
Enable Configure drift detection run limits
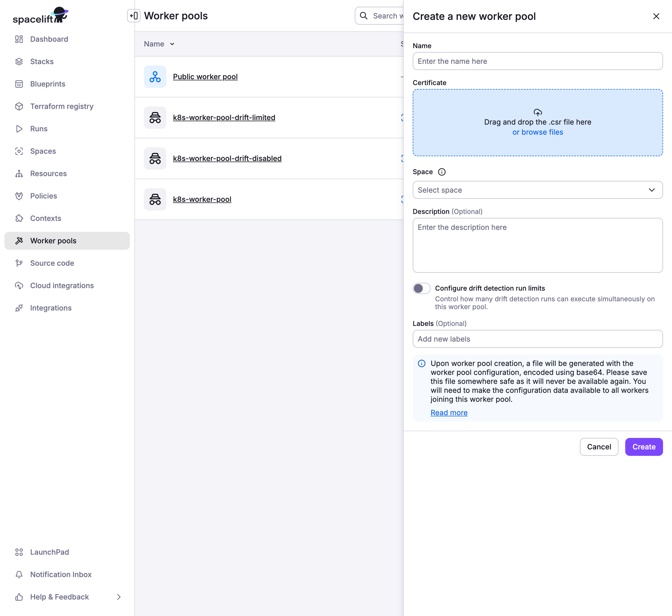421,288
